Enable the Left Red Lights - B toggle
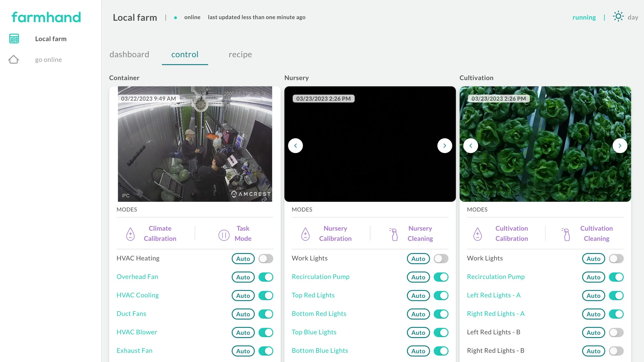This screenshot has width=644, height=362. click(x=616, y=333)
